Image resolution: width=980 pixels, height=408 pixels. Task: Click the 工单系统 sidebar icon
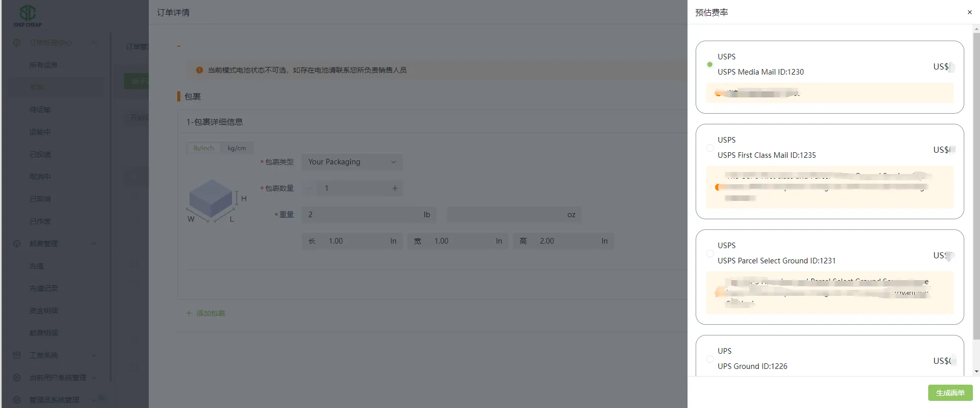click(x=17, y=355)
